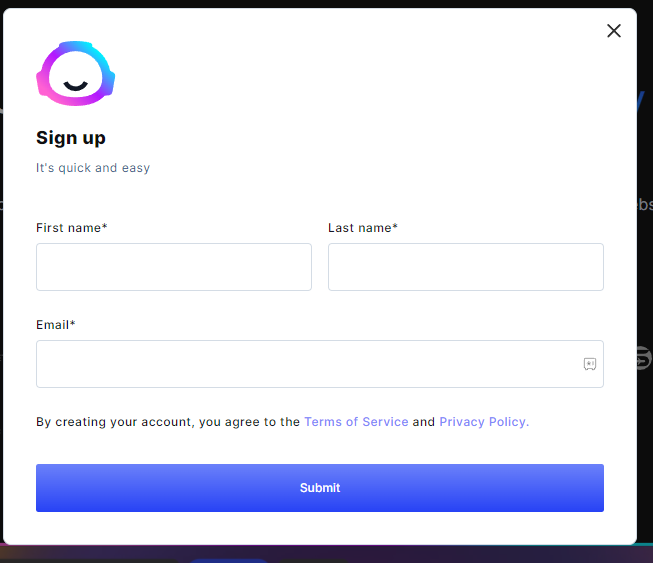Open the password manager icon in Email field
The height and width of the screenshot is (563, 653).
(x=589, y=364)
